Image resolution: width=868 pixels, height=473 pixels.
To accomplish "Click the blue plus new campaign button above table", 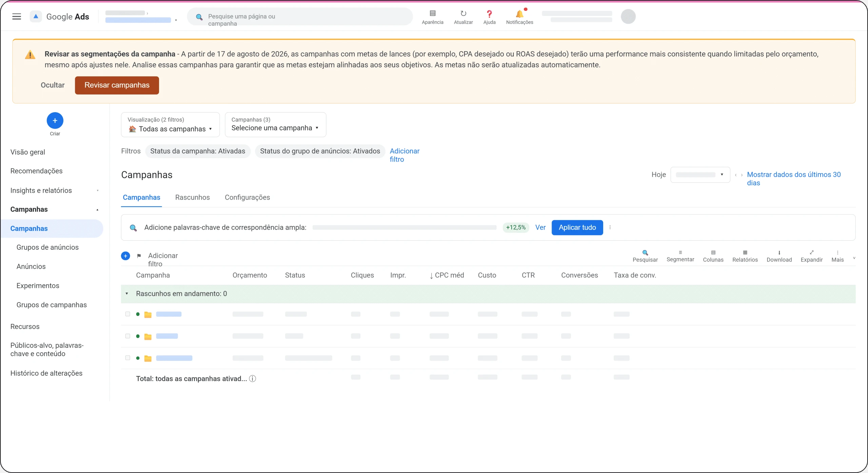I will (125, 256).
